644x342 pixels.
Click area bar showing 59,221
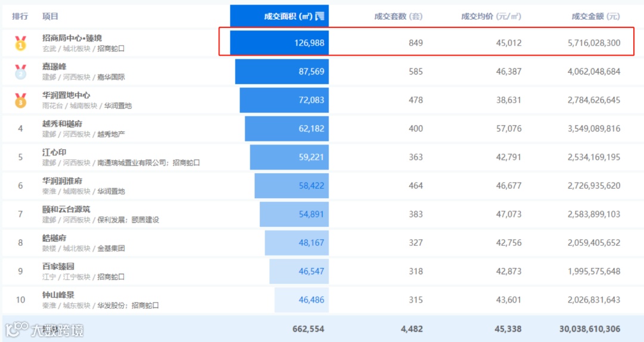(289, 157)
